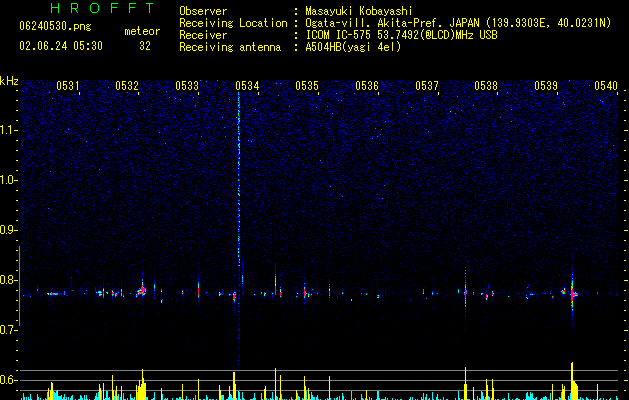Click the Receiver label
Image resolution: width=629 pixels, height=400 pixels.
pyautogui.click(x=203, y=35)
